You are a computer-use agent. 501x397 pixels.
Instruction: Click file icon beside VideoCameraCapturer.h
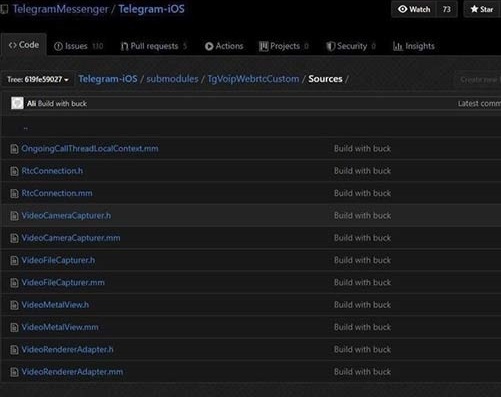(x=14, y=216)
